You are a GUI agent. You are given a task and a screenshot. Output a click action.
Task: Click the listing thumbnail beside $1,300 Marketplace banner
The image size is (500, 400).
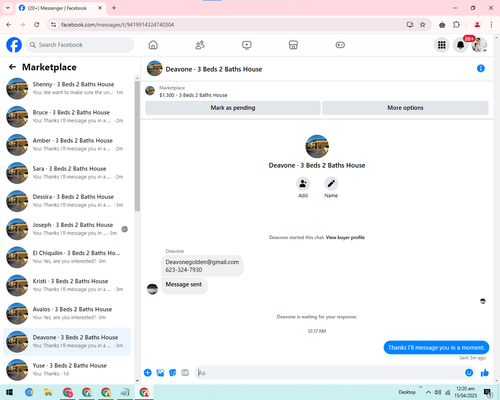[x=150, y=91]
